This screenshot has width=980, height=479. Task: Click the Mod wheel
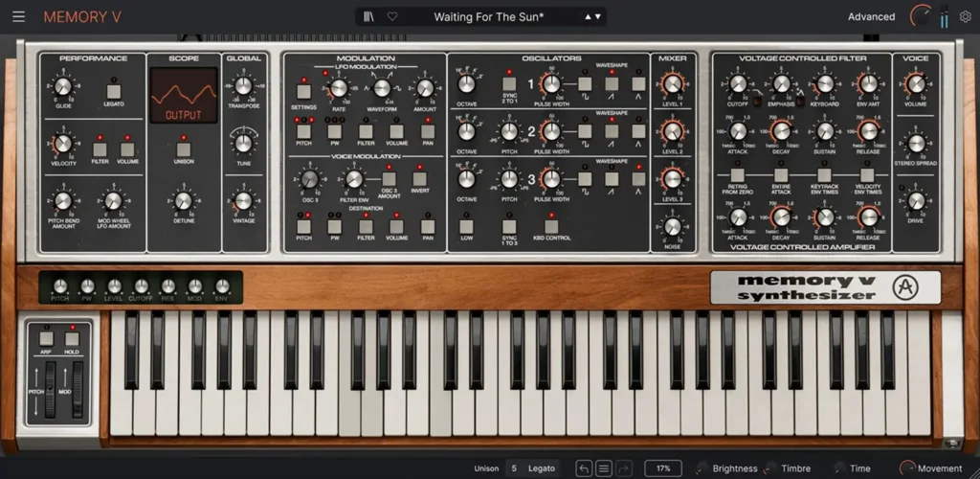78,390
